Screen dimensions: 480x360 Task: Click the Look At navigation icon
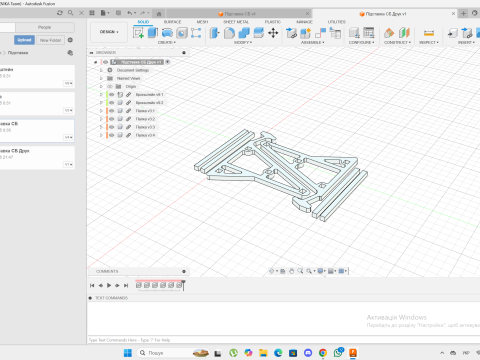click(282, 271)
